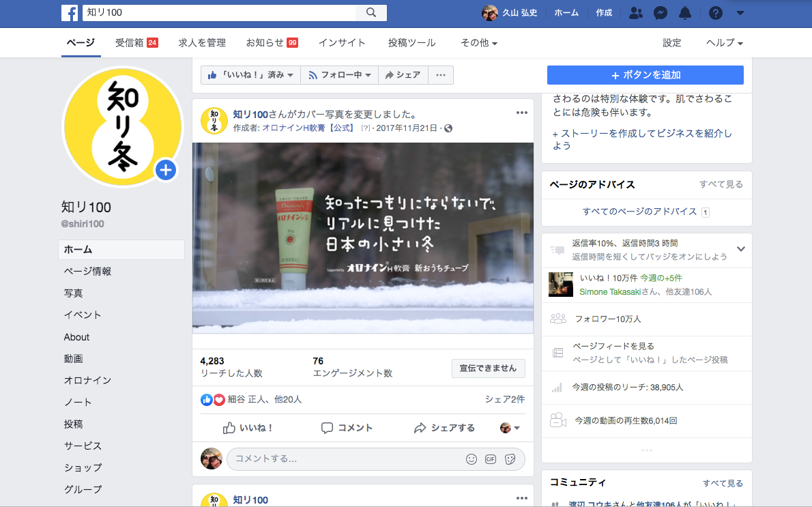Open the Messenger icon
The image size is (812, 507).
[x=660, y=13]
